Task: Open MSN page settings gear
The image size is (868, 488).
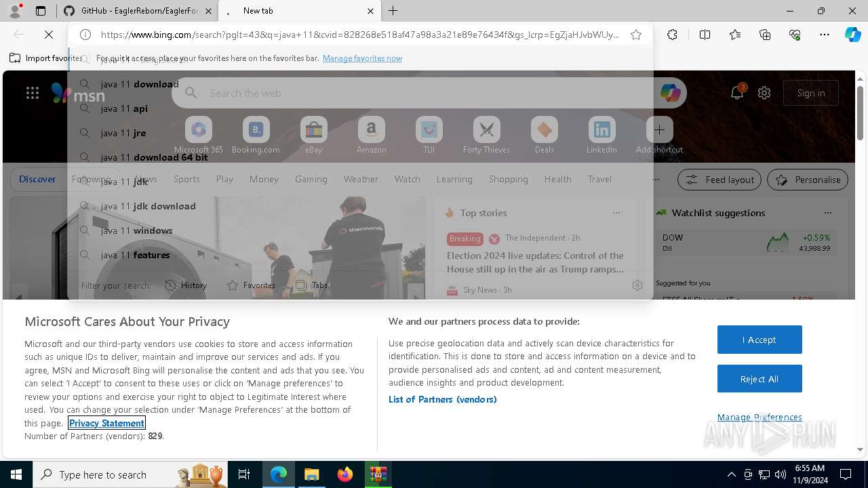Action: 764,93
